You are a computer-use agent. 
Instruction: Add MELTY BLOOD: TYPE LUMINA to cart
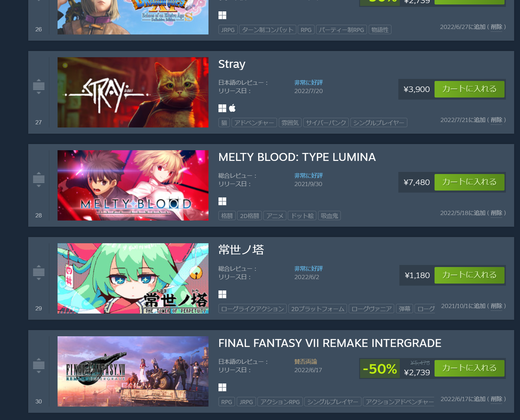[469, 182]
